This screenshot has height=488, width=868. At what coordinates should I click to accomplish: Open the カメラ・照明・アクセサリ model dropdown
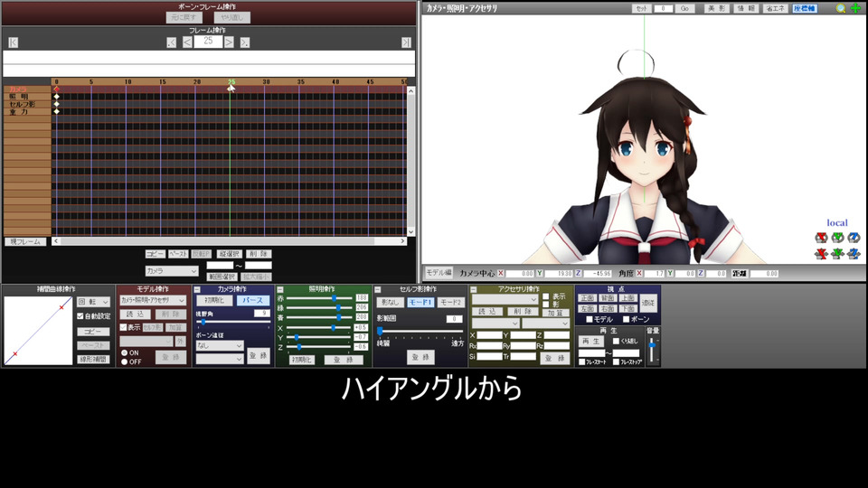tap(153, 300)
